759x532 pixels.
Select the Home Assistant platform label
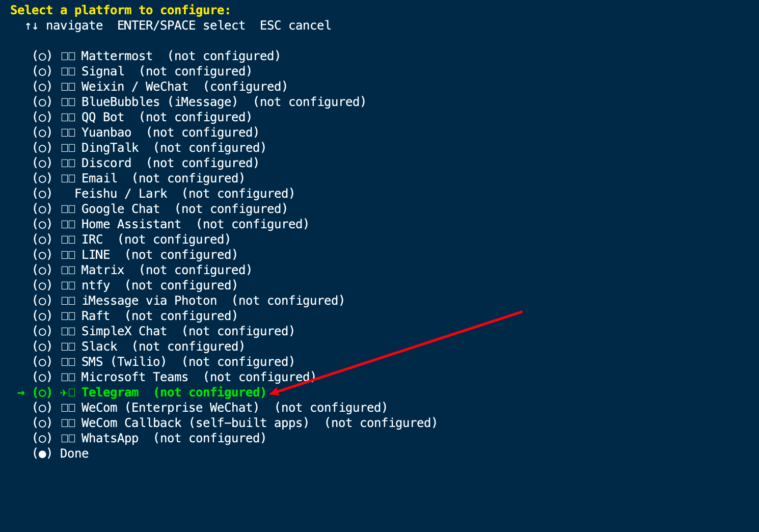click(131, 224)
